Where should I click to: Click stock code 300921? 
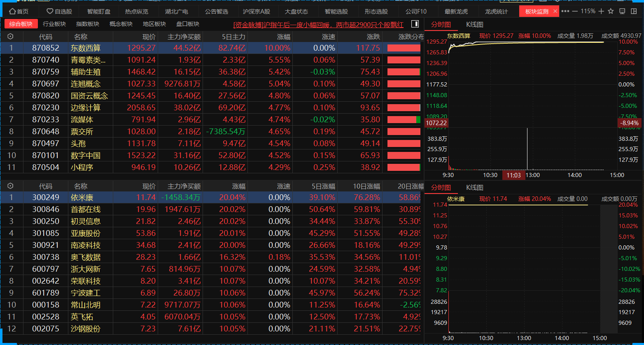click(x=46, y=245)
